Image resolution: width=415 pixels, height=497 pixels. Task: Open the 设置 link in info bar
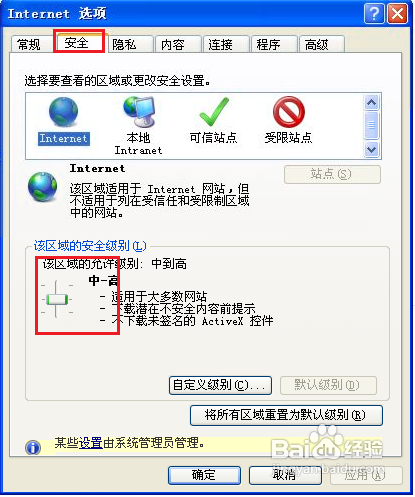[x=90, y=443]
